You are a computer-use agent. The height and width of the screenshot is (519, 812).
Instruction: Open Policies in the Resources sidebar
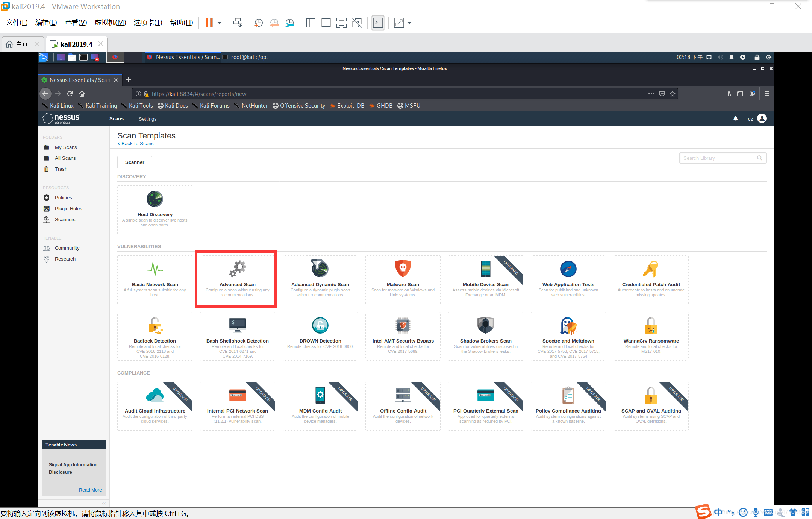pyautogui.click(x=63, y=198)
